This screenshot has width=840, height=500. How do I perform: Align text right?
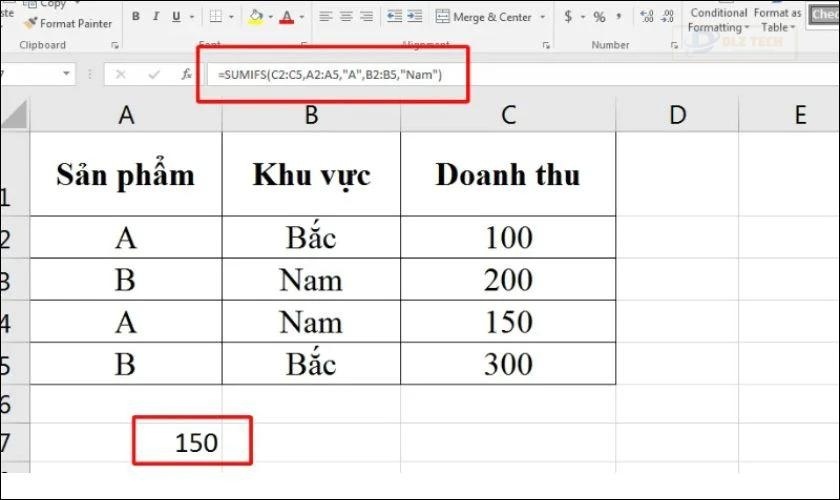366,17
